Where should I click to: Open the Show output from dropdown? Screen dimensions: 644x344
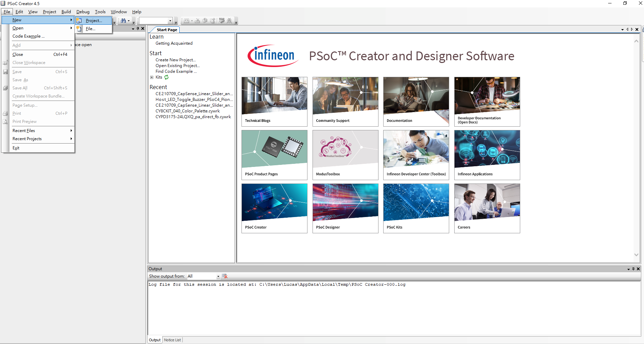218,277
